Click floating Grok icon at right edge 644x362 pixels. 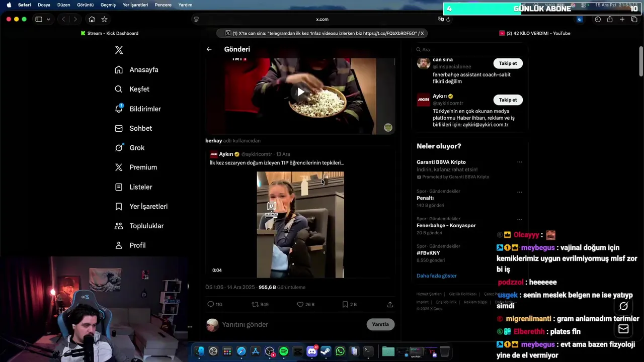click(623, 306)
